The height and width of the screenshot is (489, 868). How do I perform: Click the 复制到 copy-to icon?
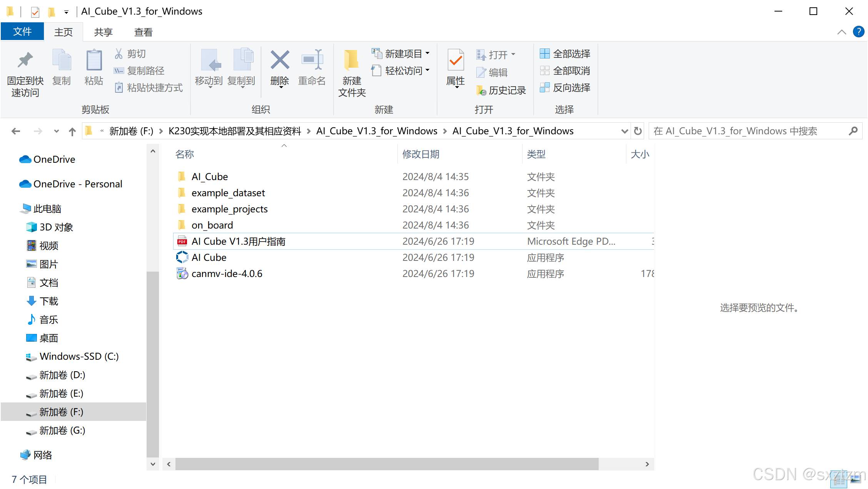tap(243, 60)
